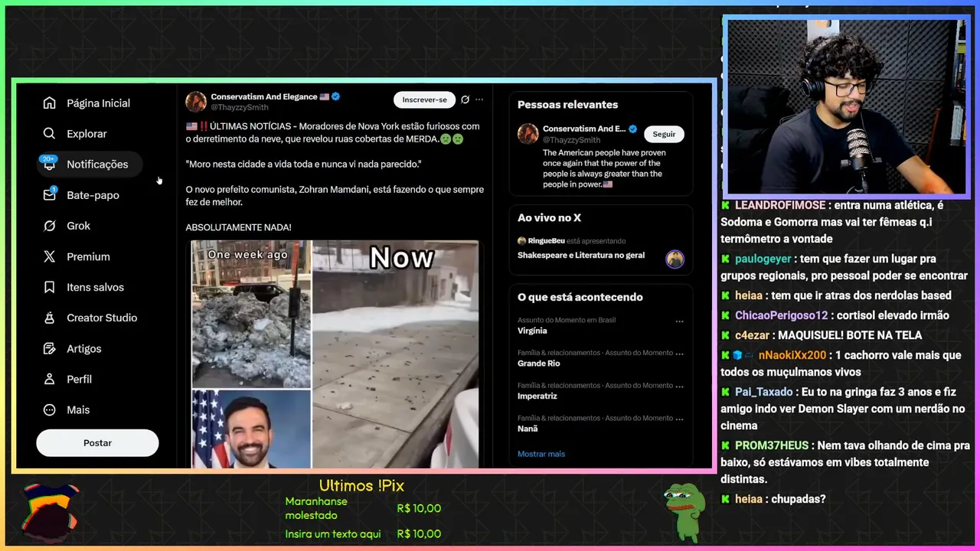Click the avatar in Pessoas relevantes
The image size is (980, 551).
click(528, 134)
